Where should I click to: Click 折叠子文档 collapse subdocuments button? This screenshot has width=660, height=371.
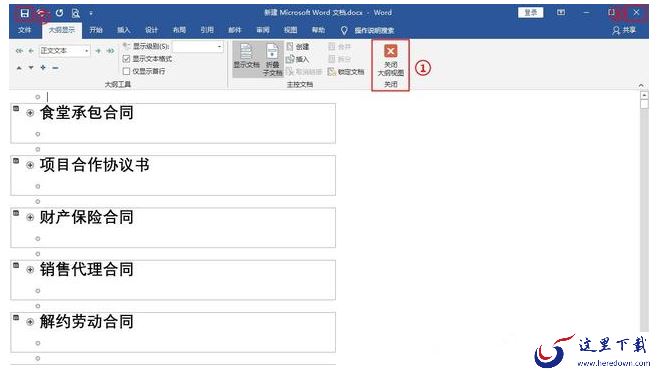(272, 60)
